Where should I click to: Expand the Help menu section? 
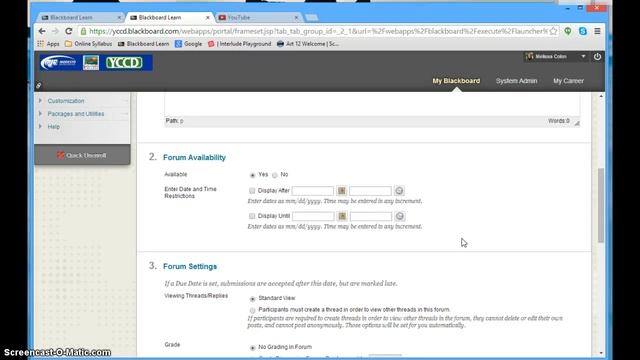pos(40,127)
